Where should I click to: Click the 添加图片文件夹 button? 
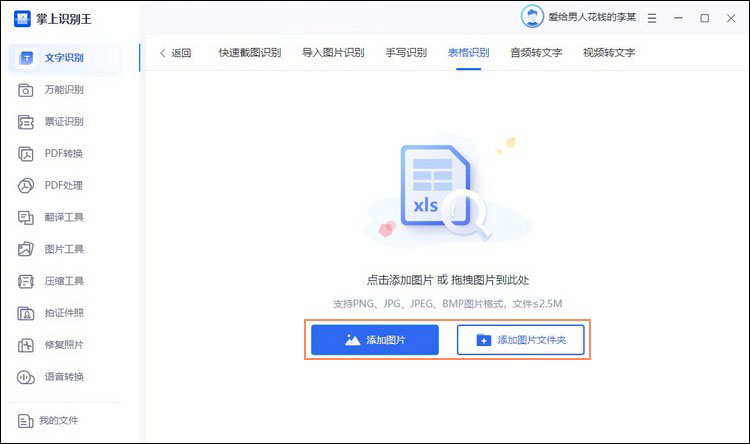(520, 340)
